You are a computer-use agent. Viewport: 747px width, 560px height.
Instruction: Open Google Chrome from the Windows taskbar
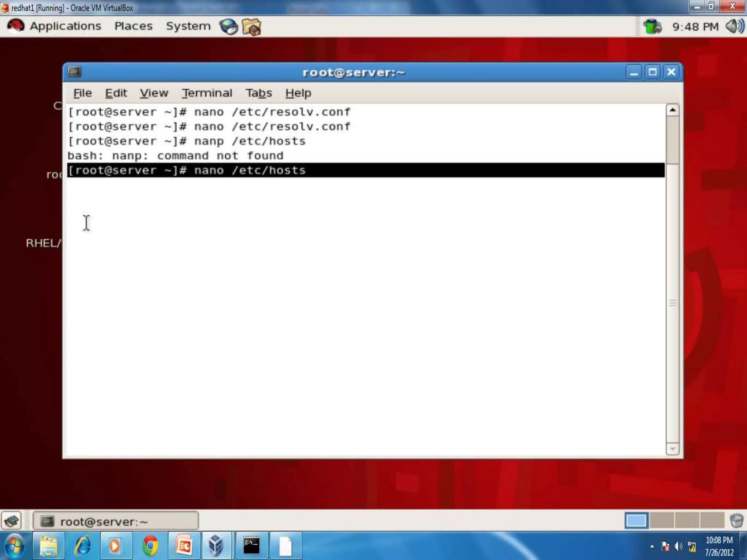pyautogui.click(x=150, y=546)
